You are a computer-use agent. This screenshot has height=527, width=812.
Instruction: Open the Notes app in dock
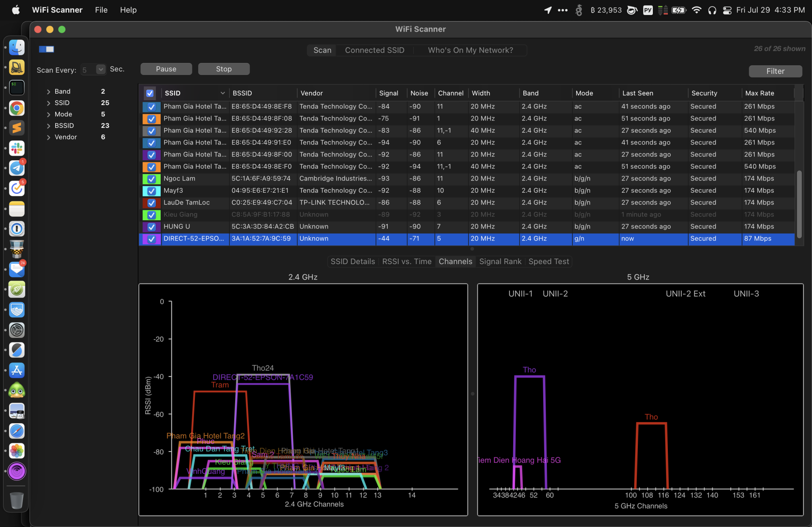coord(17,209)
